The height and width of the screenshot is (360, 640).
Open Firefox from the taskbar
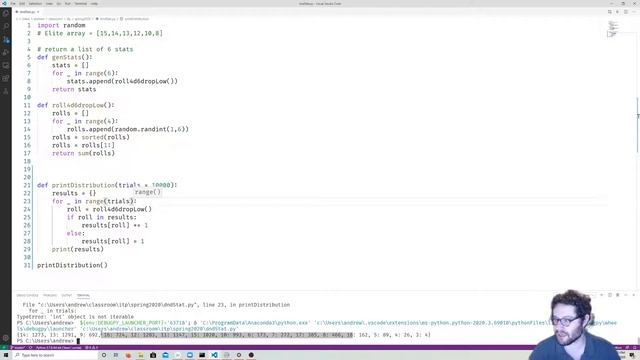coord(128,355)
